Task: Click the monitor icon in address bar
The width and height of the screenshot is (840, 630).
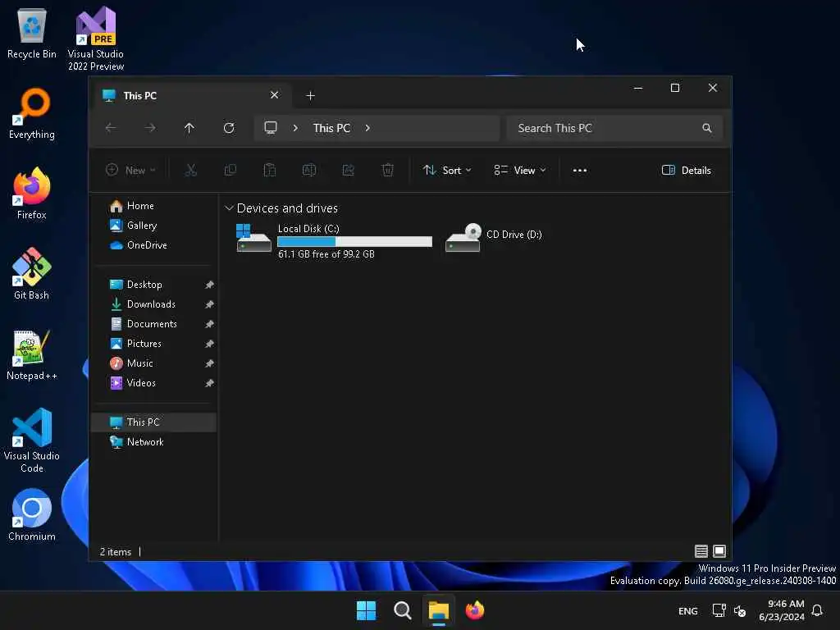Action: (271, 127)
